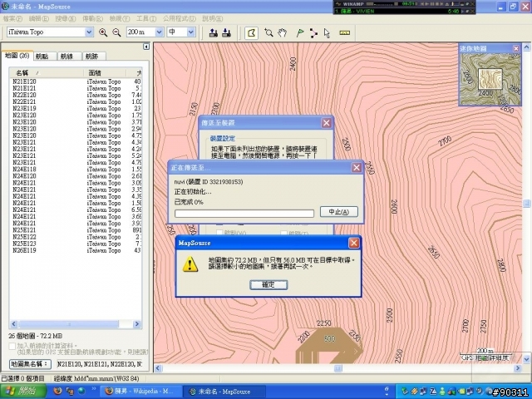Sort list by 面積 area column header
This screenshot has width=532, height=399.
coord(105,72)
